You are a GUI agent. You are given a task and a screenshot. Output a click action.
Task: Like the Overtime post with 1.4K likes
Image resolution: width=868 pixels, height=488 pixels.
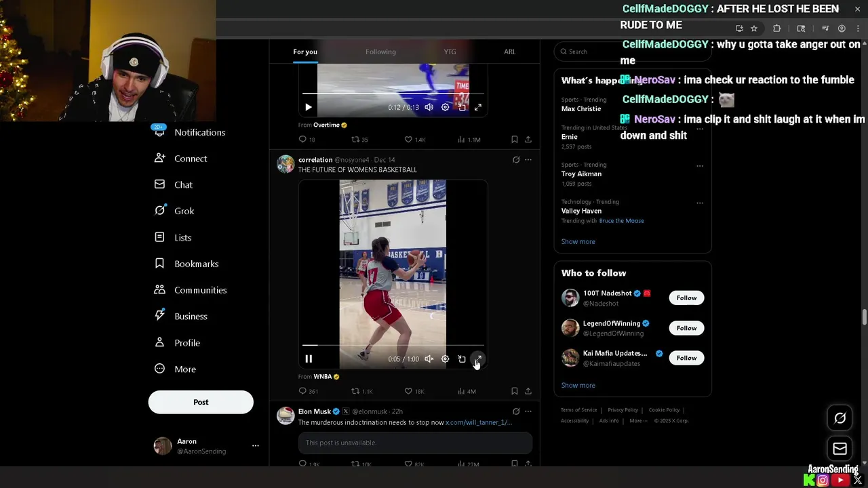click(414, 140)
